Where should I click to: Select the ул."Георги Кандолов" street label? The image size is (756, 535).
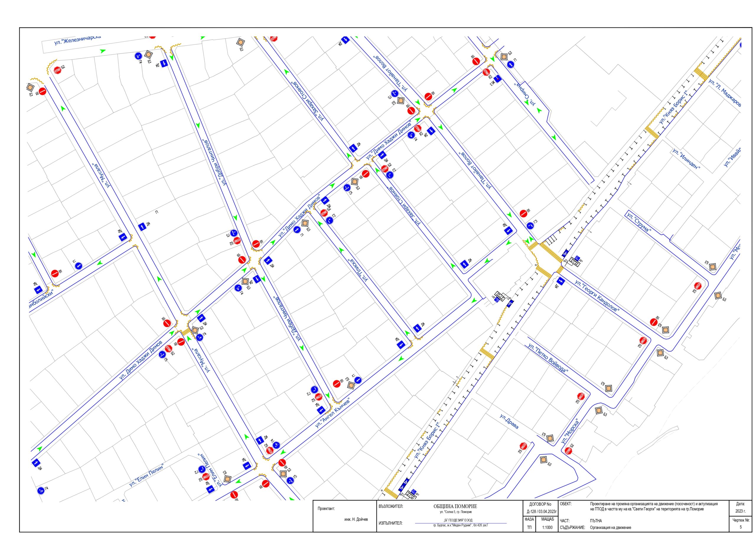coord(597,296)
